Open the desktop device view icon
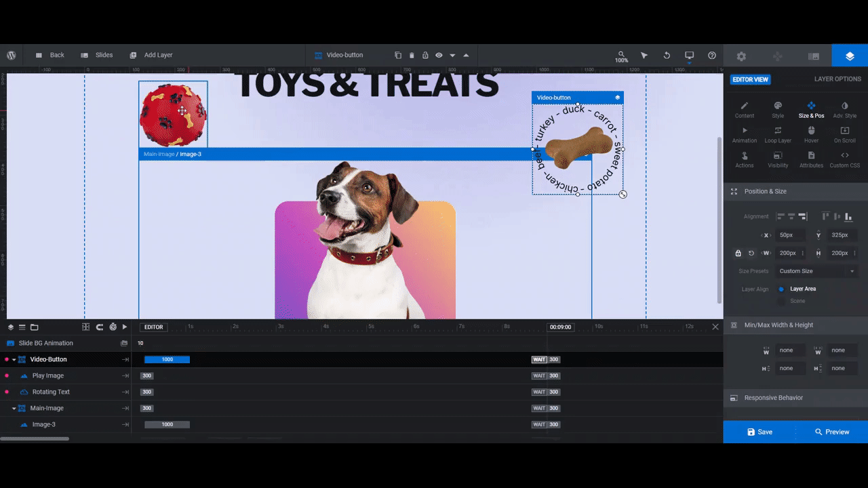The width and height of the screenshot is (868, 488). (689, 55)
